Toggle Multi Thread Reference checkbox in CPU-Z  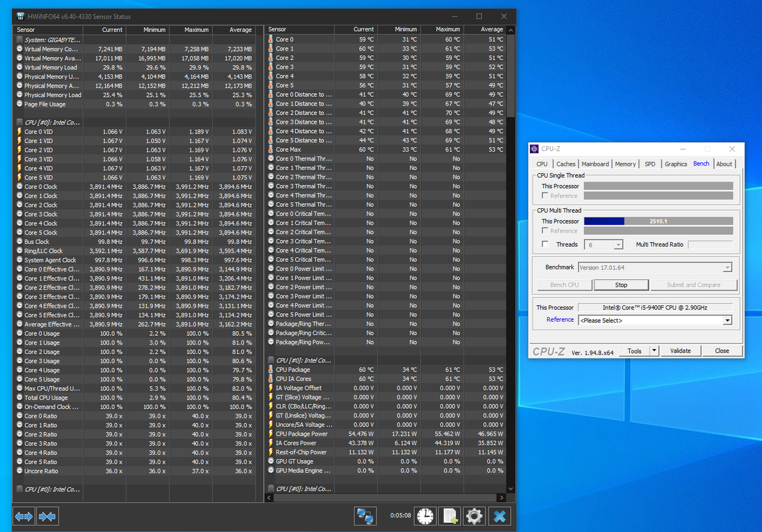point(545,231)
